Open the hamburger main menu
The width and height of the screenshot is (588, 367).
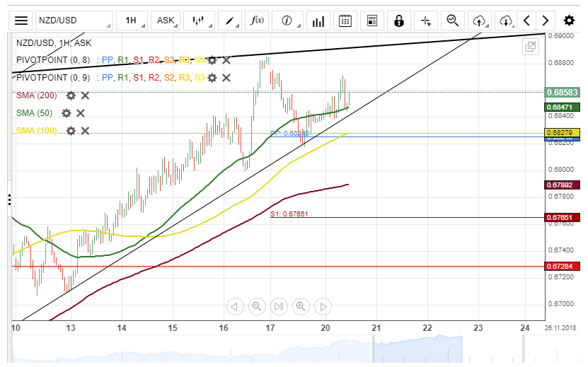point(22,21)
